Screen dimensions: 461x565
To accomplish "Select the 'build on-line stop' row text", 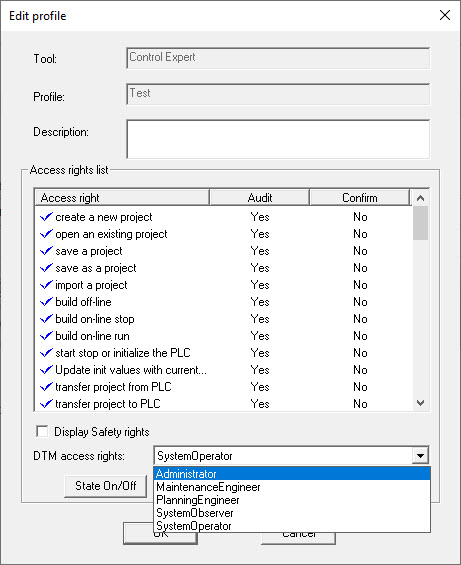I will pos(95,319).
